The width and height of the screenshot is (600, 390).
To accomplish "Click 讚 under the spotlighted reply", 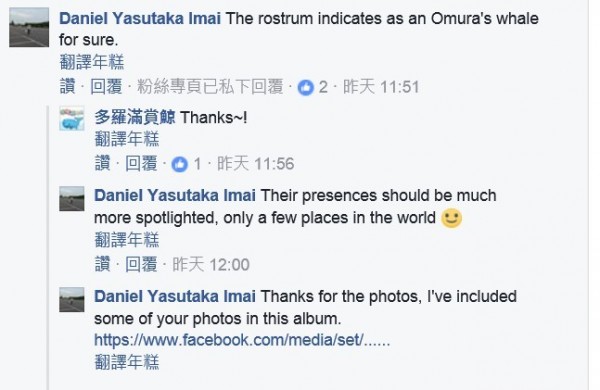I will tap(102, 264).
